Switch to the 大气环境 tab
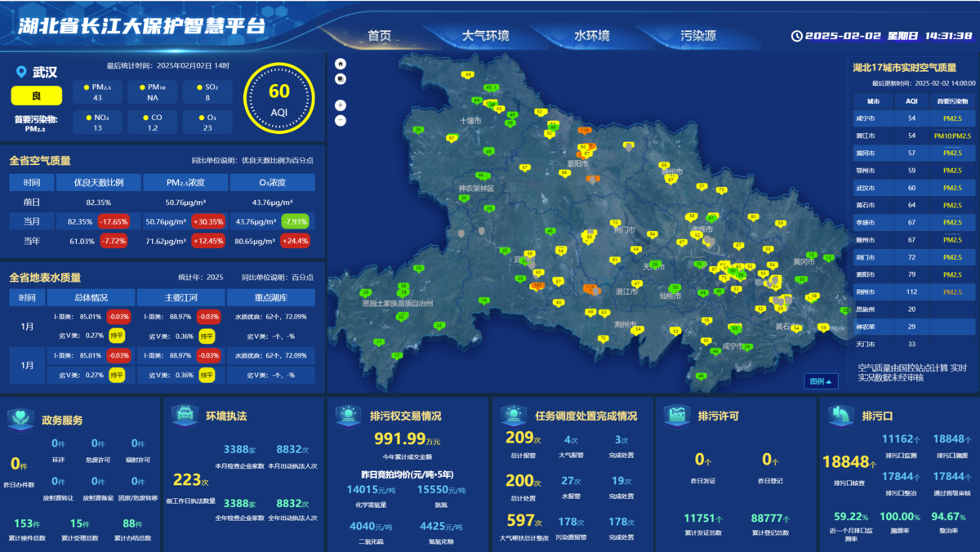The image size is (980, 552). 485,36
